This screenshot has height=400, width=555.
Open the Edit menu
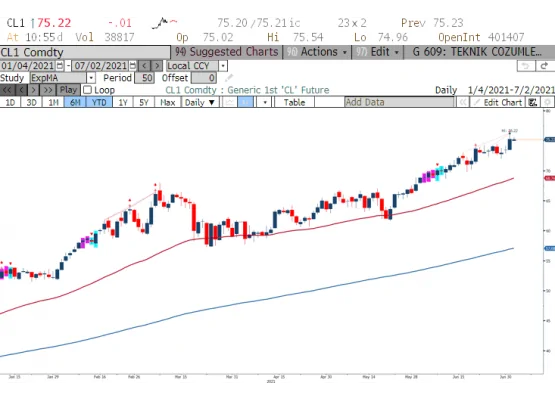378,52
